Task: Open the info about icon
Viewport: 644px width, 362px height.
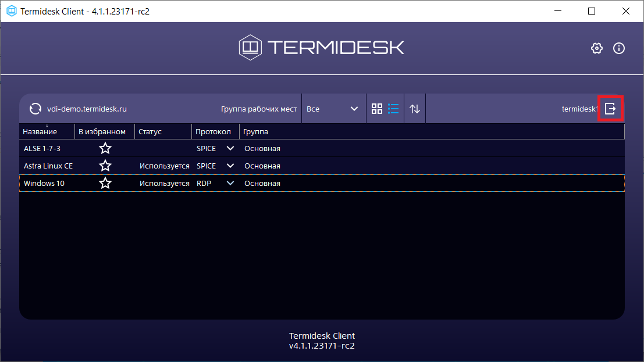Action: click(x=619, y=48)
